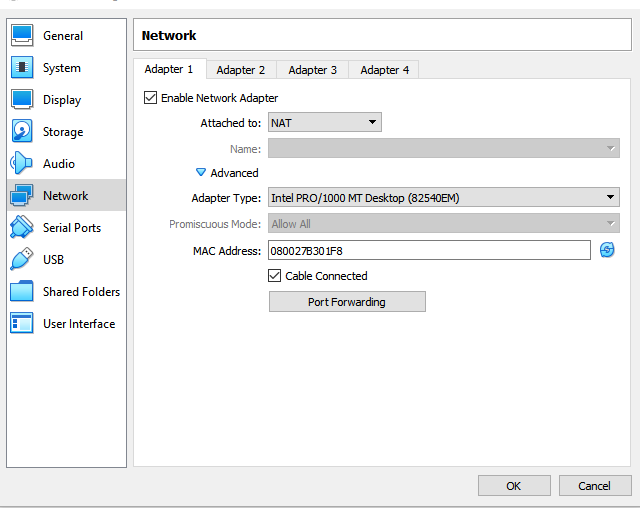Open the Adapter Type dropdown
The height and width of the screenshot is (508, 640).
443,198
